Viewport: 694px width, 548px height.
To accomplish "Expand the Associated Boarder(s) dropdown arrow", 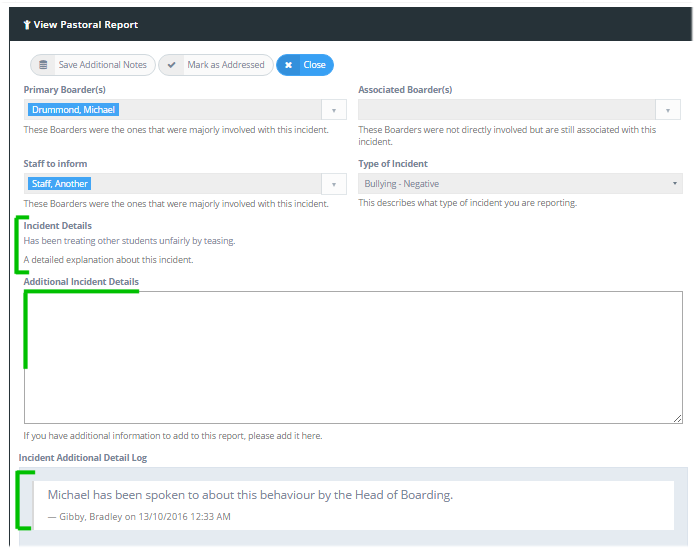I will point(668,110).
